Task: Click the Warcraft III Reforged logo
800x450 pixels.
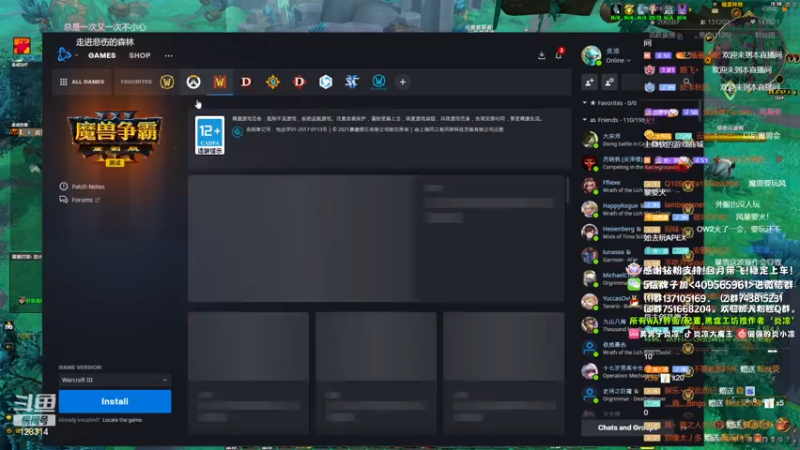Action: point(115,138)
